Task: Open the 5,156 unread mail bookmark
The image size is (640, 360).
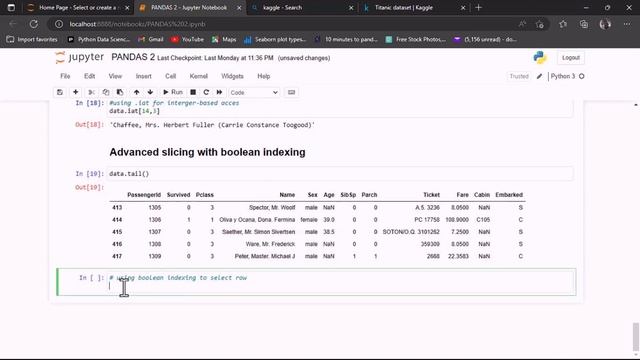Action: pos(485,40)
